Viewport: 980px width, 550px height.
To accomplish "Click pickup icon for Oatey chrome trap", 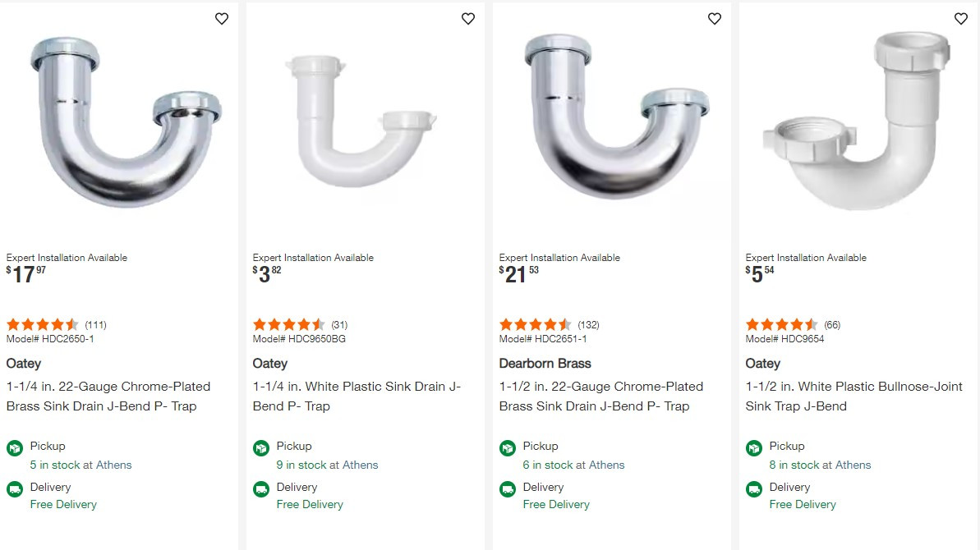I will [x=15, y=448].
